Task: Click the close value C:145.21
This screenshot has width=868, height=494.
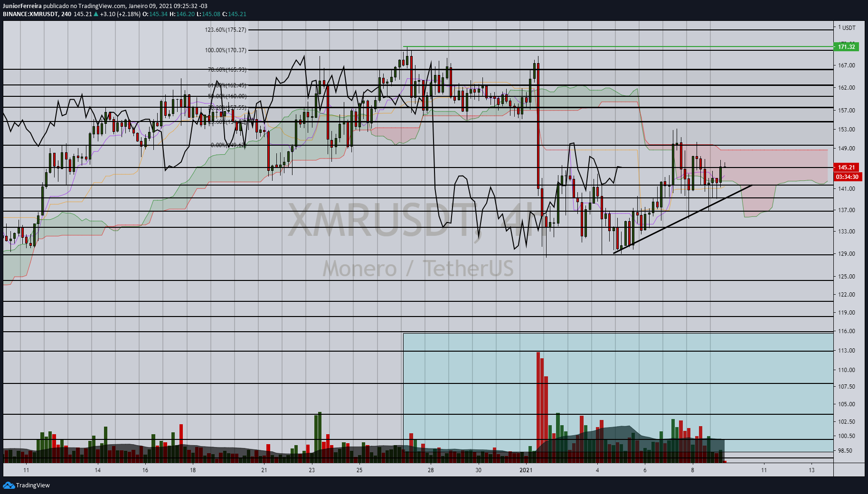Action: [x=235, y=14]
